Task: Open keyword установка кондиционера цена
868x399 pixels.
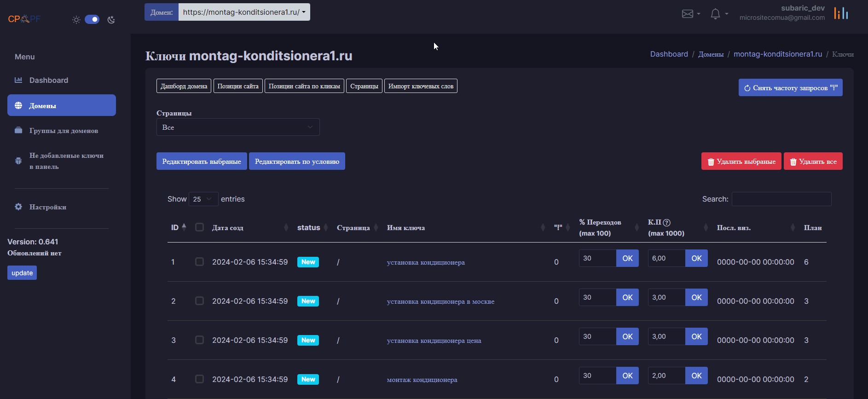Action: click(x=434, y=341)
